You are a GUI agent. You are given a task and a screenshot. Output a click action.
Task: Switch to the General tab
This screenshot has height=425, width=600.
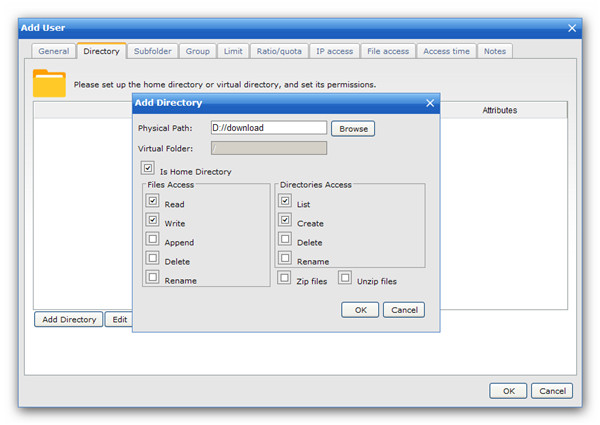pyautogui.click(x=53, y=51)
